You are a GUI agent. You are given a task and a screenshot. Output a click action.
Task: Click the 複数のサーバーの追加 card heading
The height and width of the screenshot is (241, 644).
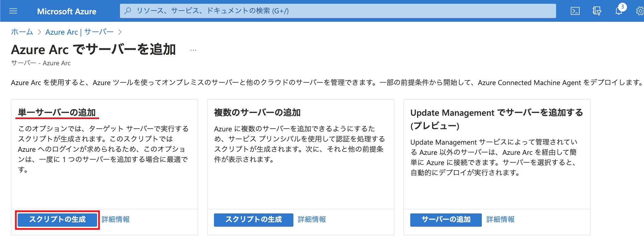(257, 113)
